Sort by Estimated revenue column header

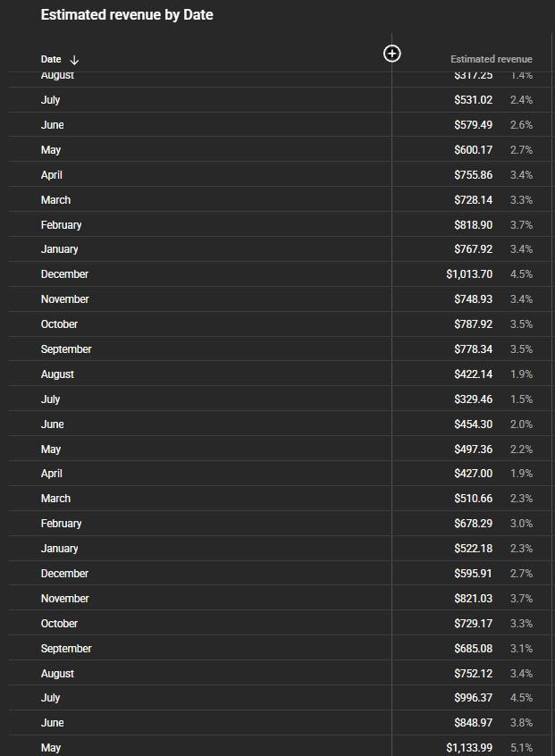pyautogui.click(x=491, y=59)
